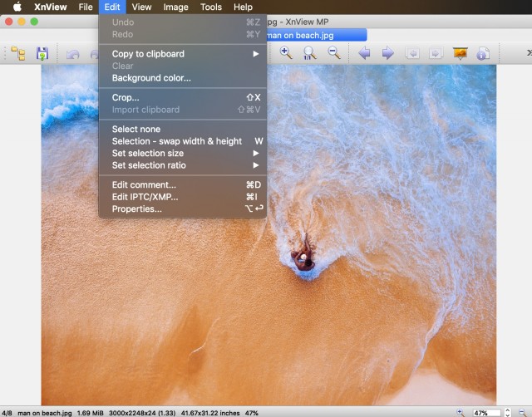
Task: Open the folder tree browser icon
Action: (x=18, y=53)
